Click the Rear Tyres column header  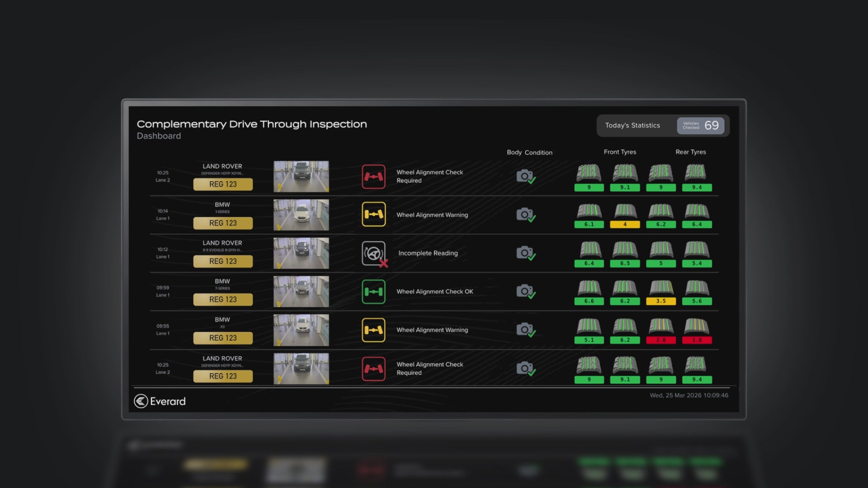point(691,152)
